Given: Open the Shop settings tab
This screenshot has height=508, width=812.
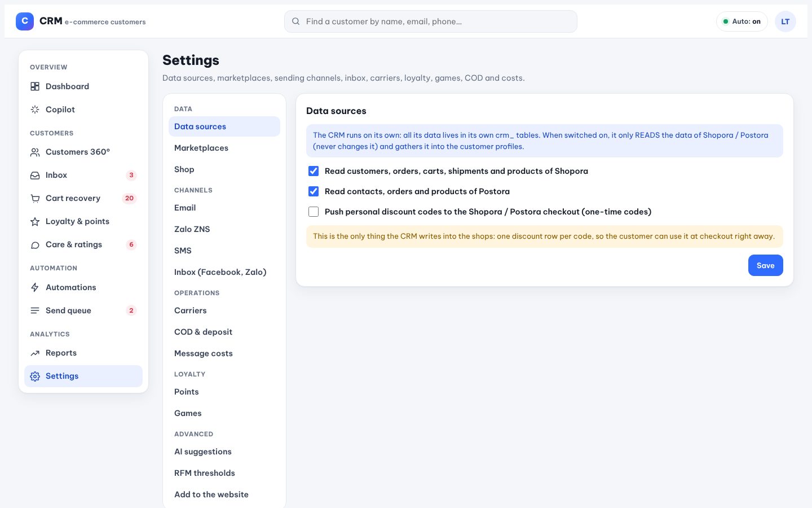Looking at the screenshot, I should point(224,169).
